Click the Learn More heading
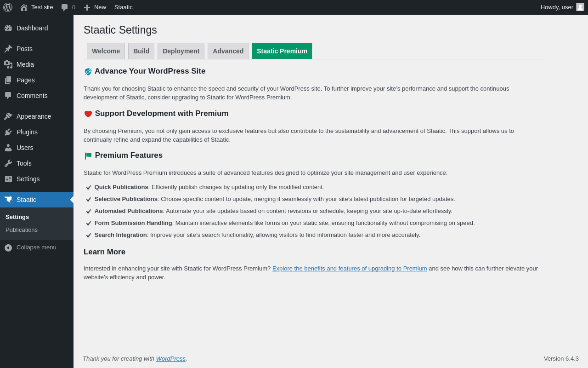Image resolution: width=588 pixels, height=368 pixels. [x=104, y=252]
